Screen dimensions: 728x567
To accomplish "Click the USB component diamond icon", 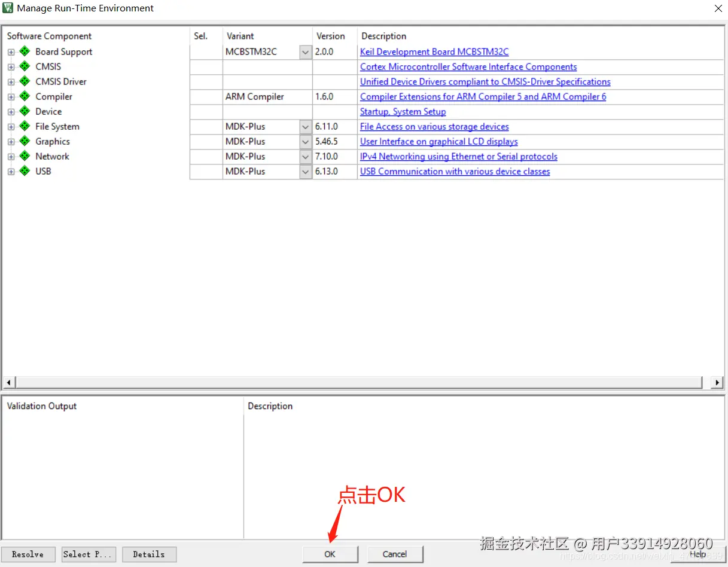I will click(25, 171).
